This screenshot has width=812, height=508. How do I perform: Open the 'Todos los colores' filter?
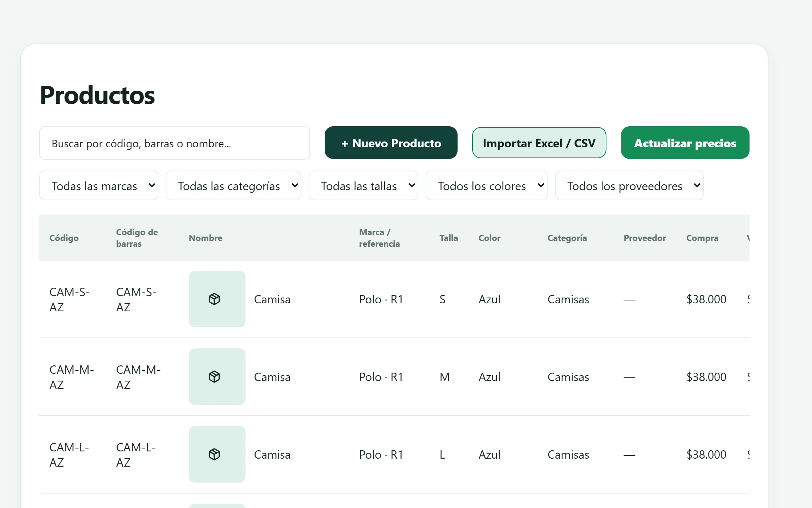coord(487,186)
